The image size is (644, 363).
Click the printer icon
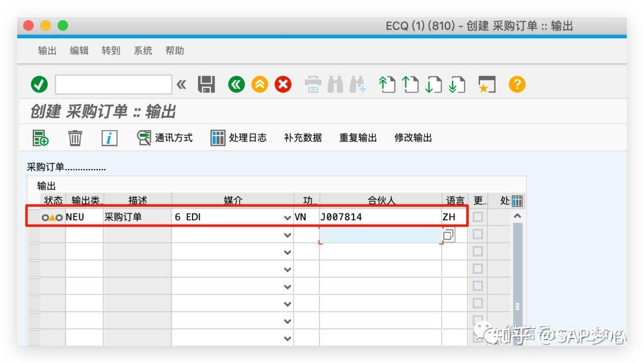point(313,85)
